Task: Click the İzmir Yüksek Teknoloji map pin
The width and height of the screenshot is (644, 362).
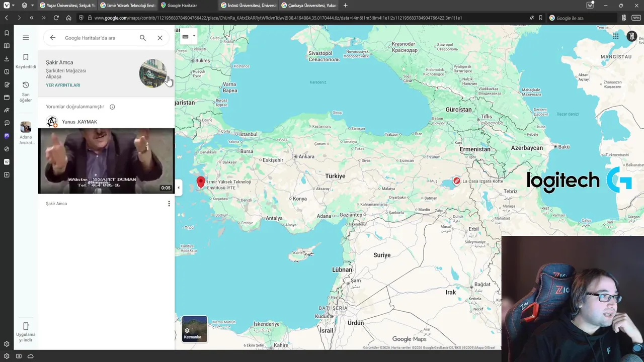Action: coord(201,182)
